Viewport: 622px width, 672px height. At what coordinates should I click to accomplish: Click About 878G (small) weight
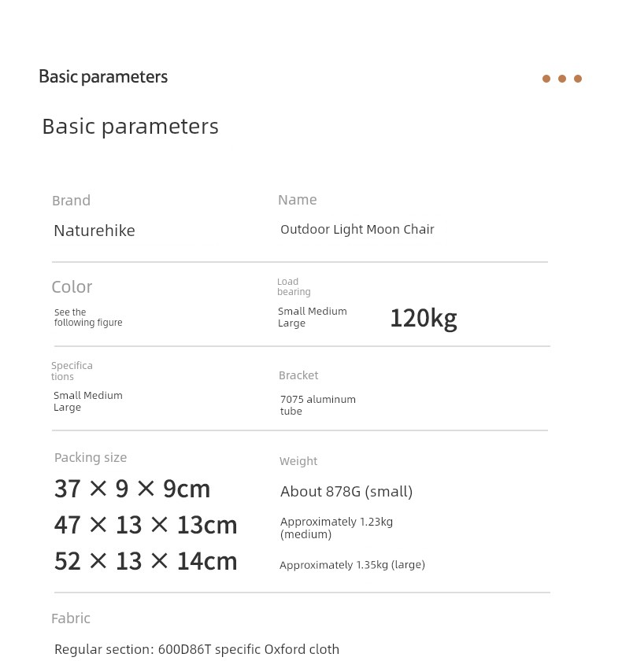click(x=346, y=492)
